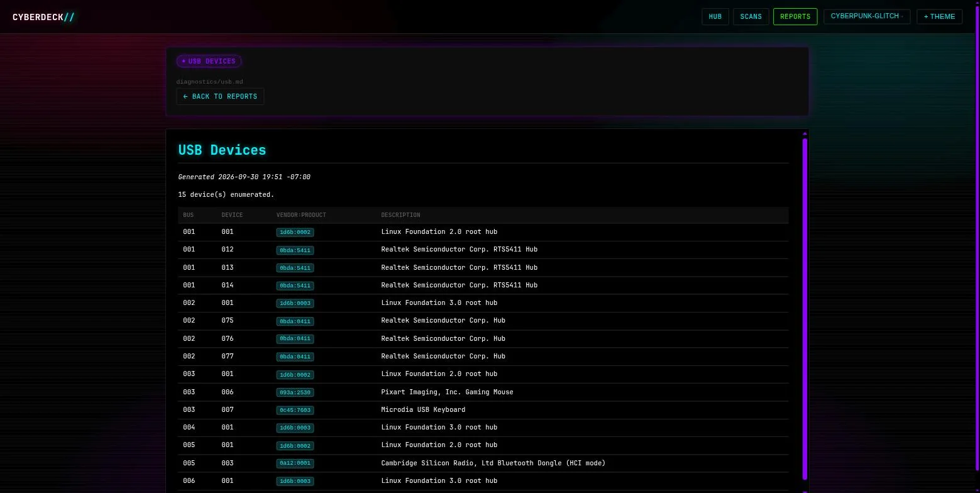Viewport: 980px width, 493px height.
Task: Click the 0a12:0001 vendor ID badge
Action: [295, 463]
